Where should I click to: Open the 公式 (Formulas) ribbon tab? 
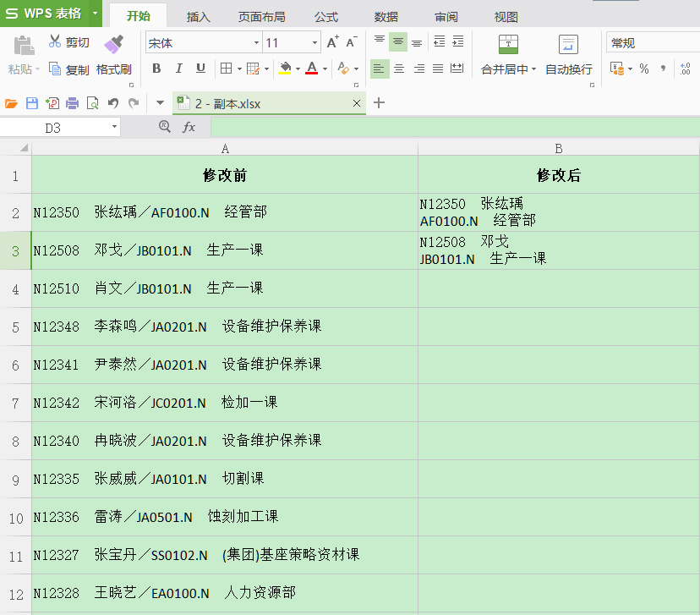pos(325,17)
